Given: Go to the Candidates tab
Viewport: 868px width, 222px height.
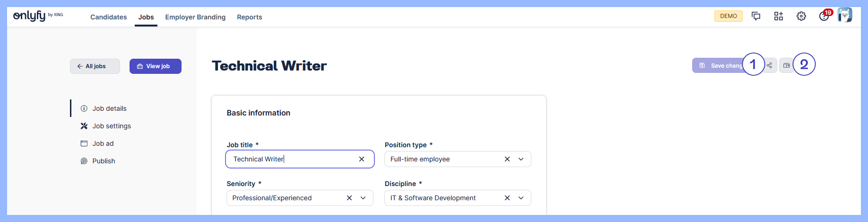Looking at the screenshot, I should tap(109, 17).
